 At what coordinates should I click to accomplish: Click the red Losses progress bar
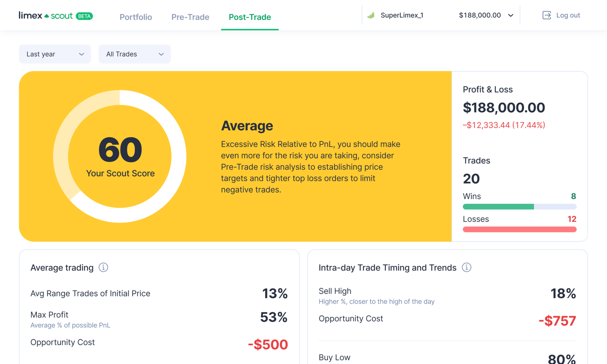tap(520, 229)
